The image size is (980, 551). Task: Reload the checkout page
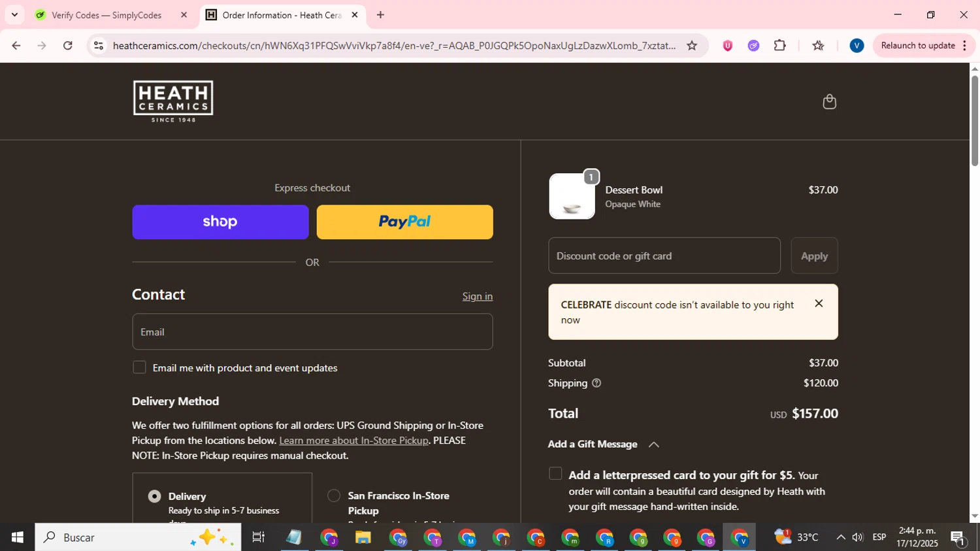point(68,46)
